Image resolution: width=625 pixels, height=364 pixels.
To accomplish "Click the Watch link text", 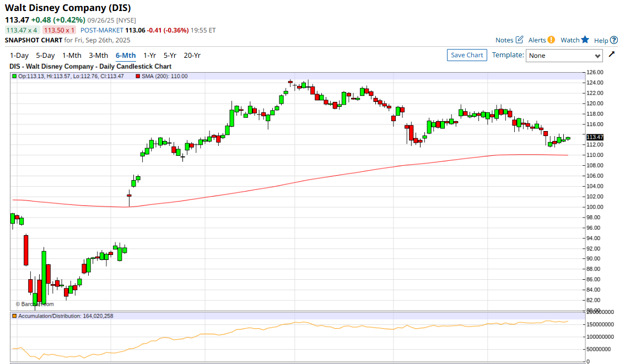I will (570, 40).
